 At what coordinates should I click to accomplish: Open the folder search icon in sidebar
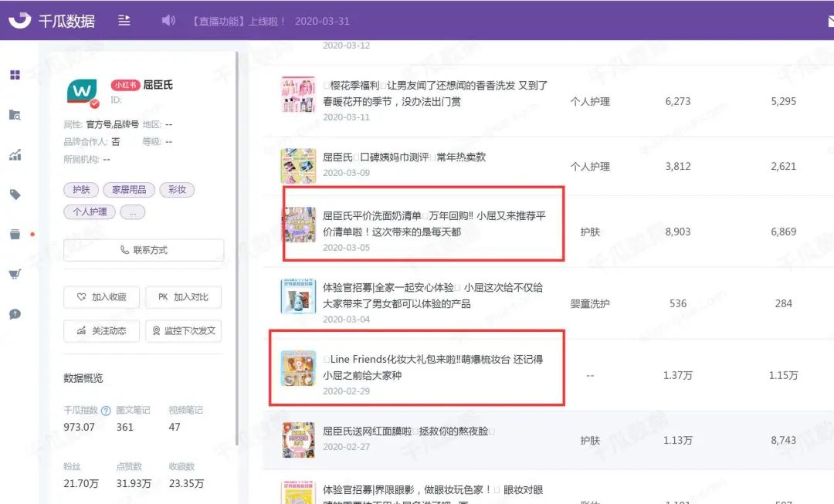(15, 115)
